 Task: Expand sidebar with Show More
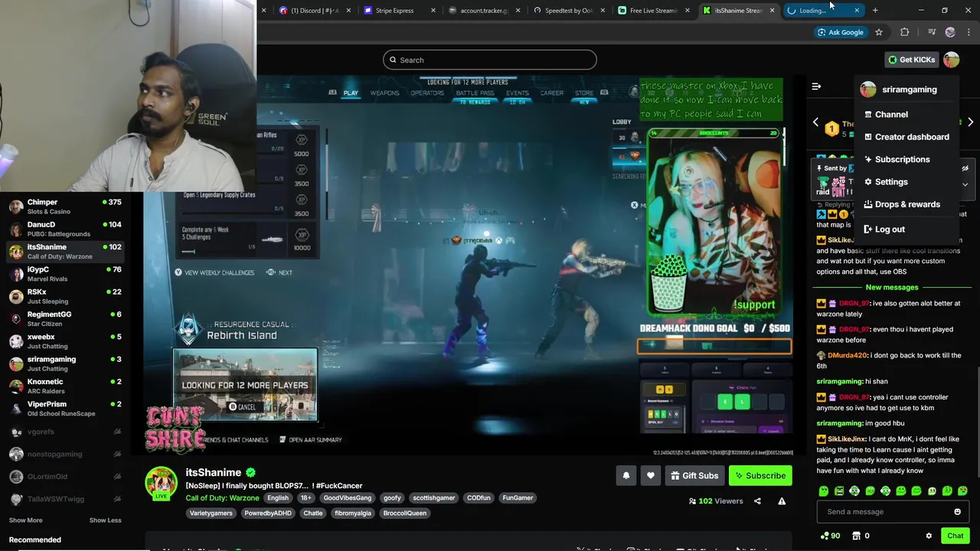tap(25, 520)
